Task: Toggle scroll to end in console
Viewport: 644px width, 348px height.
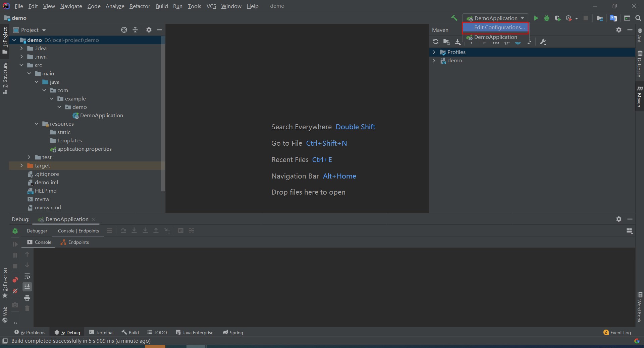Action: (27, 287)
